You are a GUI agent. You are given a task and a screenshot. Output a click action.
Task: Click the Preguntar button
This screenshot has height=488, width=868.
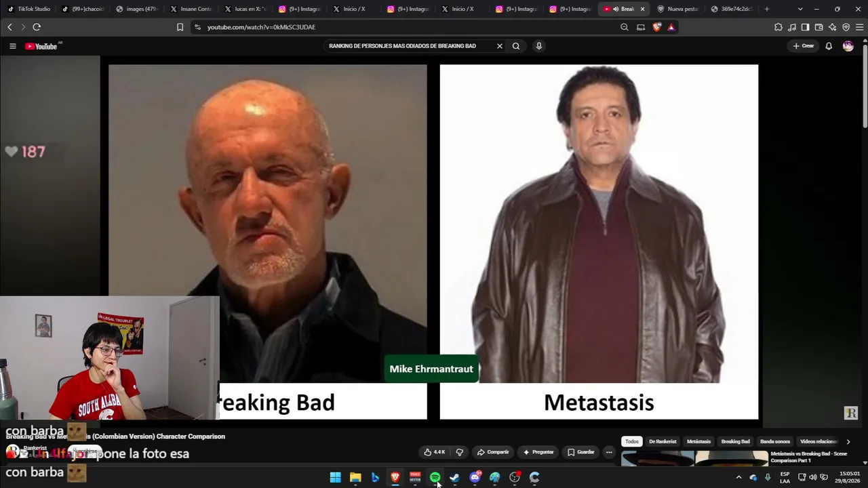538,452
